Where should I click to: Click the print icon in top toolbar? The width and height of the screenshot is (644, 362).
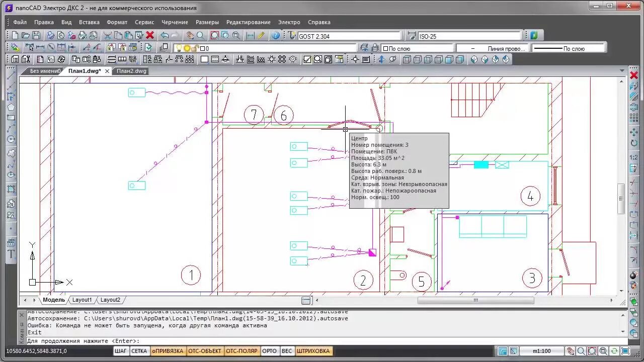click(x=50, y=36)
